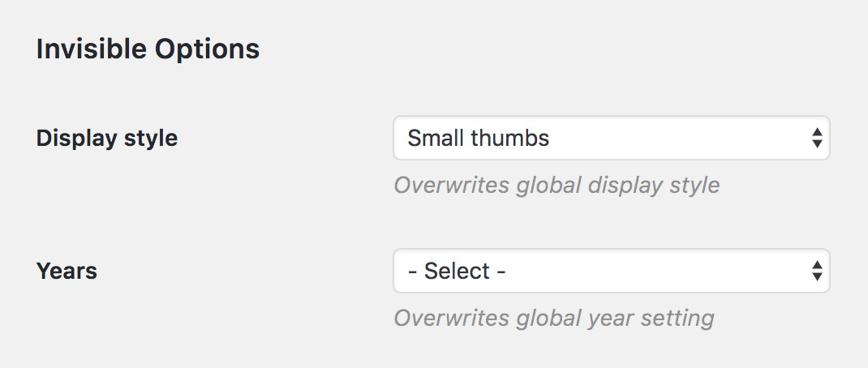
Task: Click the 'Years' field label
Action: [67, 271]
